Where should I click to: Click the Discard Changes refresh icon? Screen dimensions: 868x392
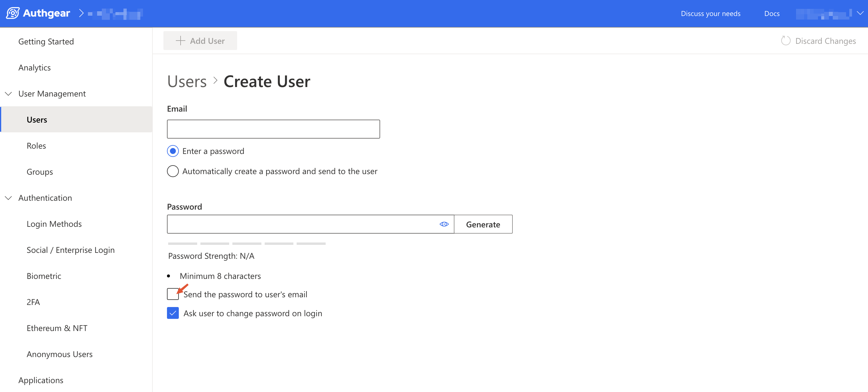[785, 41]
